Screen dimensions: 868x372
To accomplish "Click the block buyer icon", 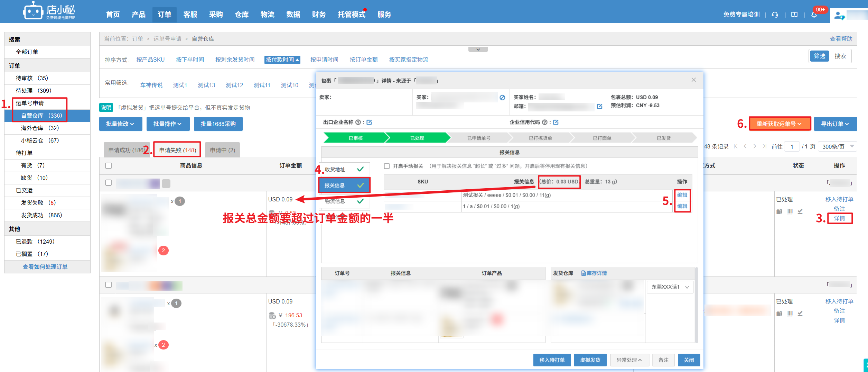I will (x=502, y=98).
